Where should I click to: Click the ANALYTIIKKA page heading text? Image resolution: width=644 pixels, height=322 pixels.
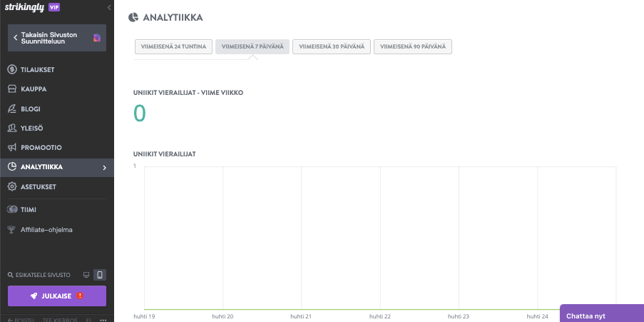click(x=173, y=18)
